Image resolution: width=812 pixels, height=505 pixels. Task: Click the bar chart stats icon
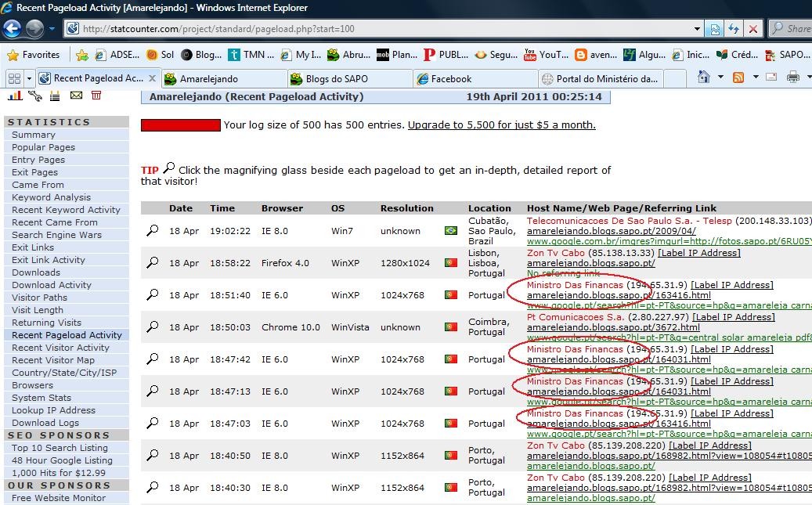15,96
